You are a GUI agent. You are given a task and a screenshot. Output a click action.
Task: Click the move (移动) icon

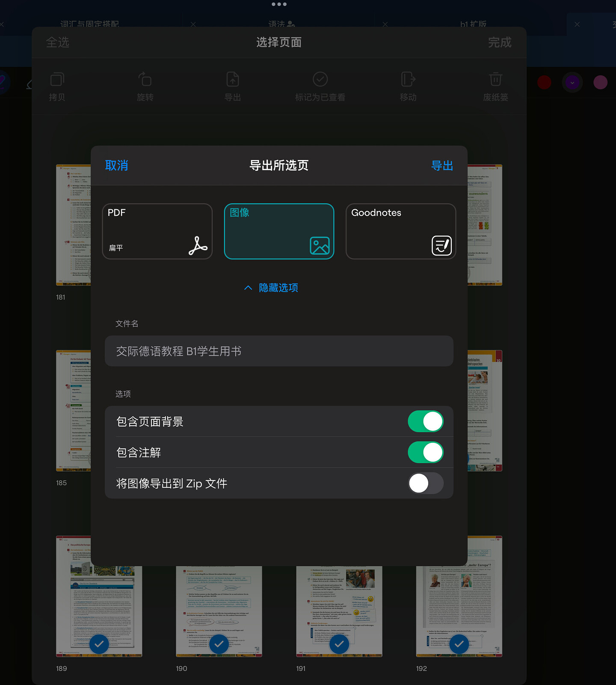tap(408, 80)
